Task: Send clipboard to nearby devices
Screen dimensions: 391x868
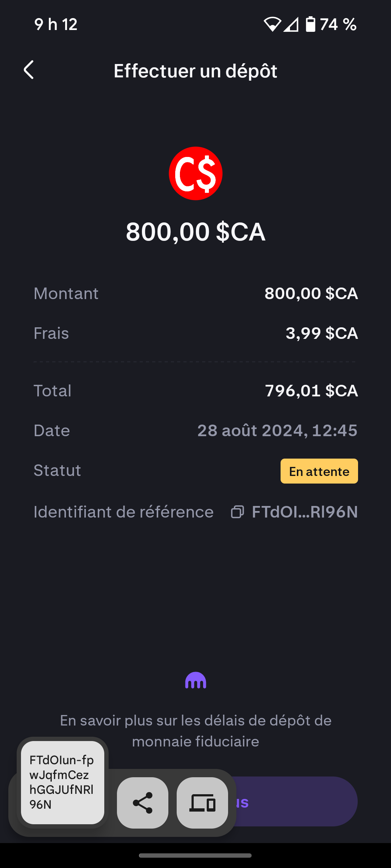Action: [202, 803]
